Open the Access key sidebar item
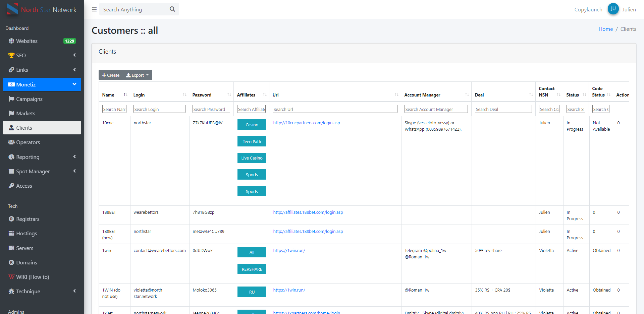Viewport: 644px width, 314px height. (x=24, y=186)
